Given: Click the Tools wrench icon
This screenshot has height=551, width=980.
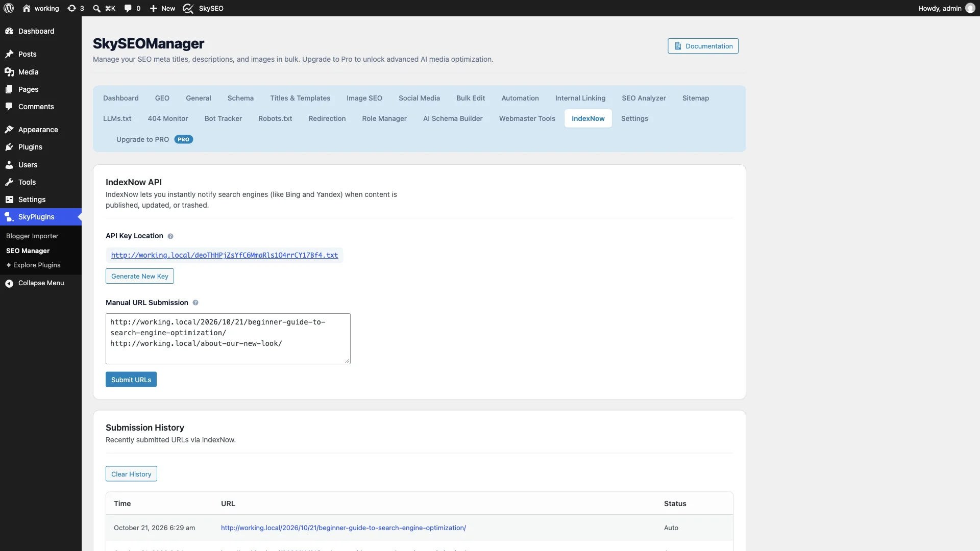Looking at the screenshot, I should click(9, 182).
